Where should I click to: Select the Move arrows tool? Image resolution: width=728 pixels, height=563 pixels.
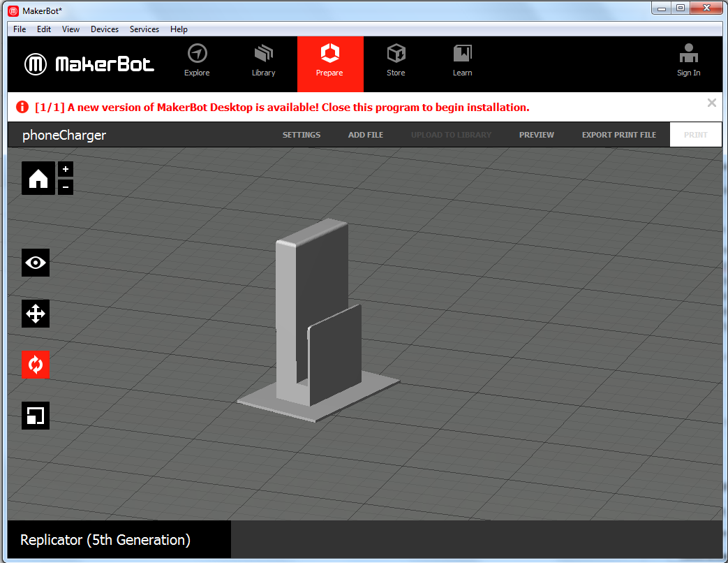(36, 314)
